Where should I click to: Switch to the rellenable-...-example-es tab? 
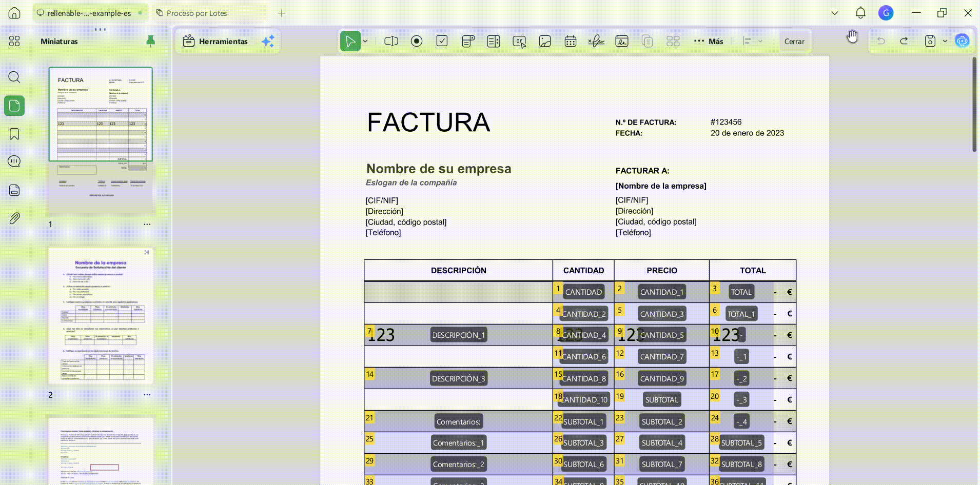coord(90,13)
